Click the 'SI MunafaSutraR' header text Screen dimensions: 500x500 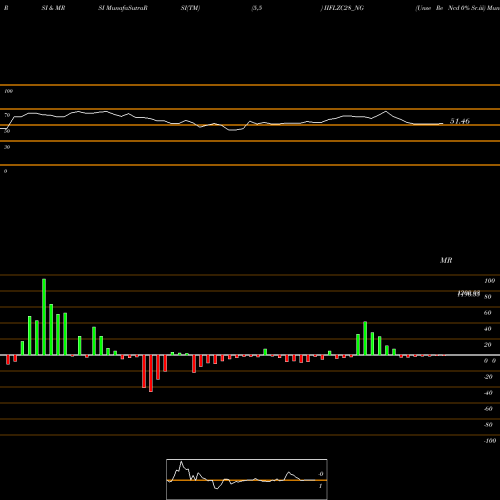click(123, 8)
